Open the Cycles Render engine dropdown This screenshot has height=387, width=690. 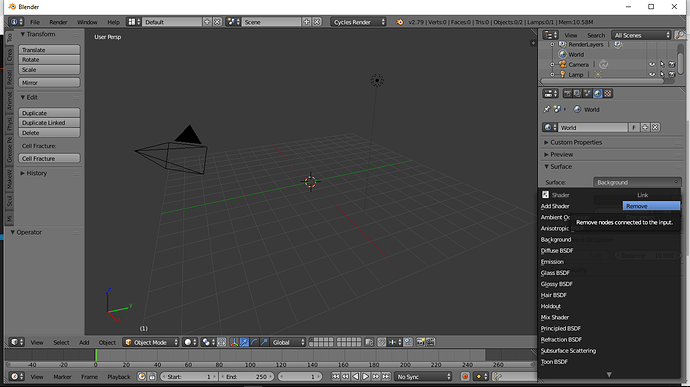tap(359, 22)
